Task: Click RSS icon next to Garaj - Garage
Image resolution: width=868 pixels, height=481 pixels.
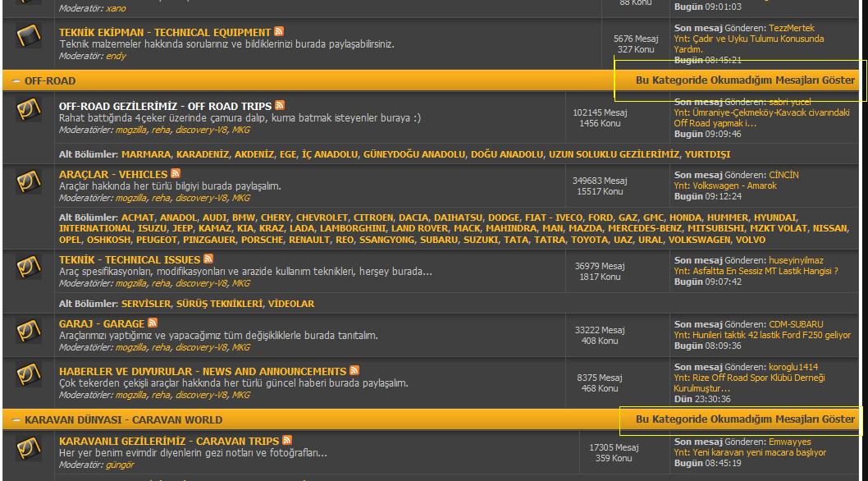Action: point(153,323)
